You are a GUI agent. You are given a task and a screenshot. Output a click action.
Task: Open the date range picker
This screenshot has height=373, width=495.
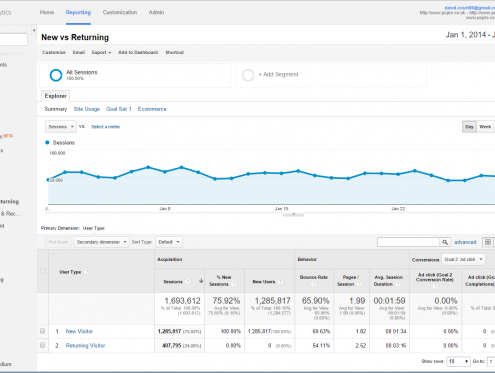coord(470,35)
